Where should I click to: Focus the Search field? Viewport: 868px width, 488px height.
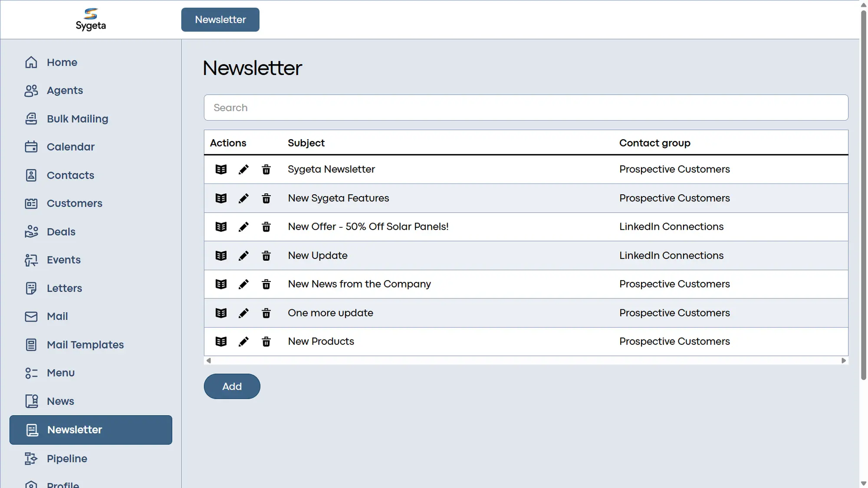point(526,108)
